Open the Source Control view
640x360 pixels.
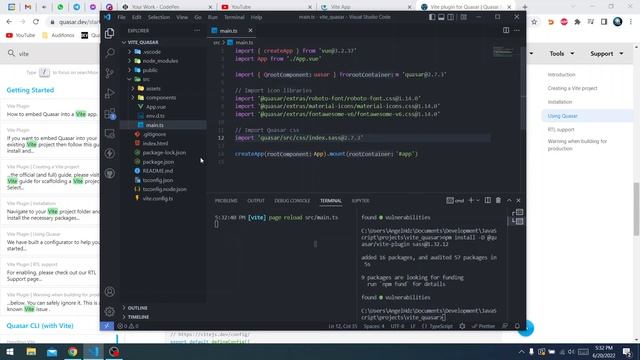(109, 73)
